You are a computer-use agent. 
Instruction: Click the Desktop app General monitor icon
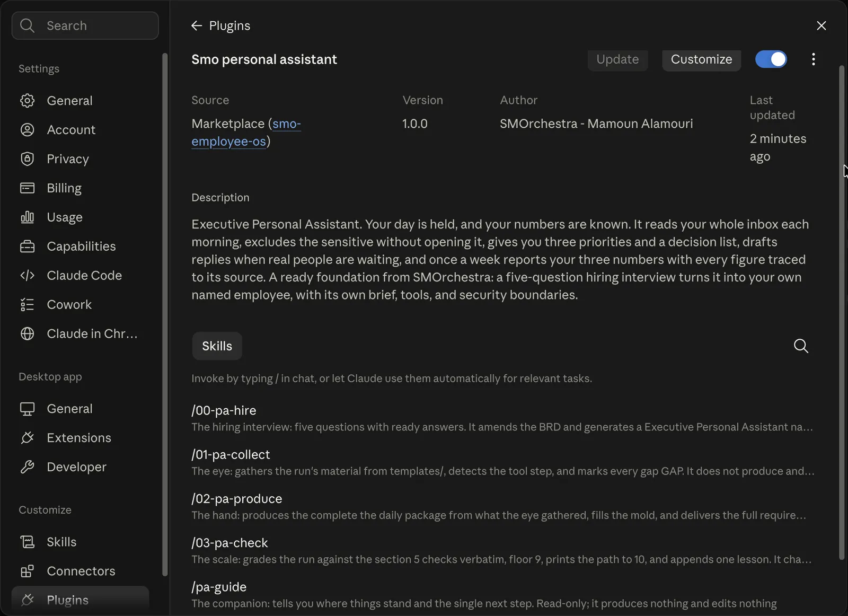[x=27, y=409]
